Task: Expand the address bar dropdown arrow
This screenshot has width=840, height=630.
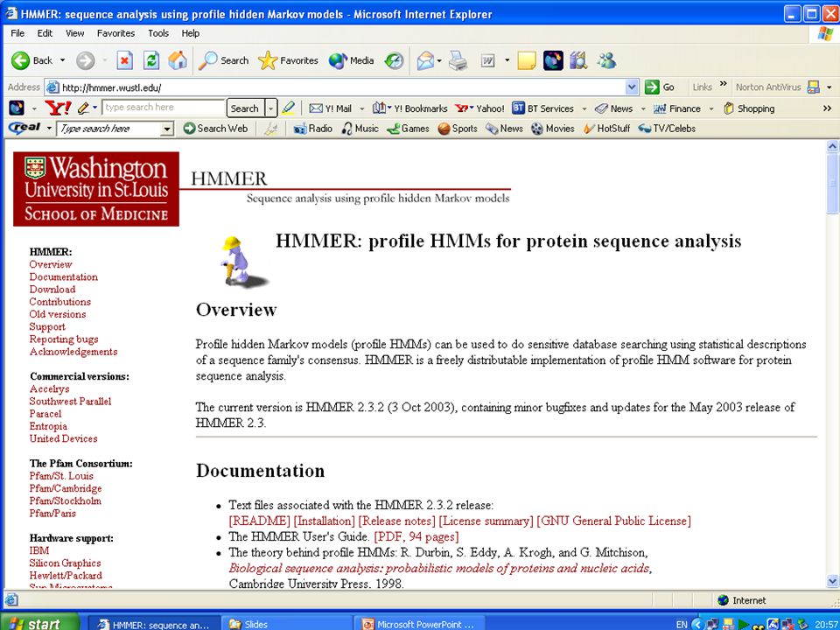Action: pyautogui.click(x=632, y=87)
